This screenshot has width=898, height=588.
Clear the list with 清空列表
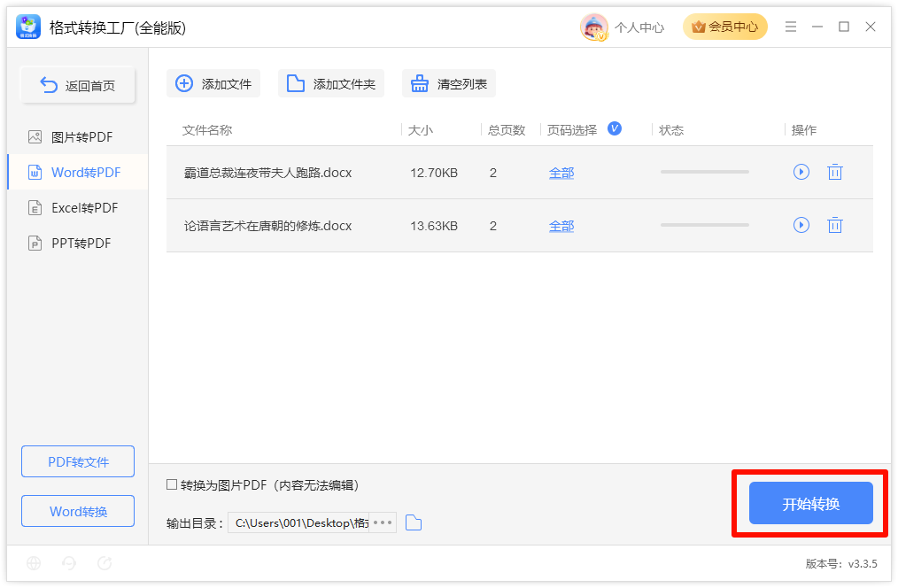449,83
